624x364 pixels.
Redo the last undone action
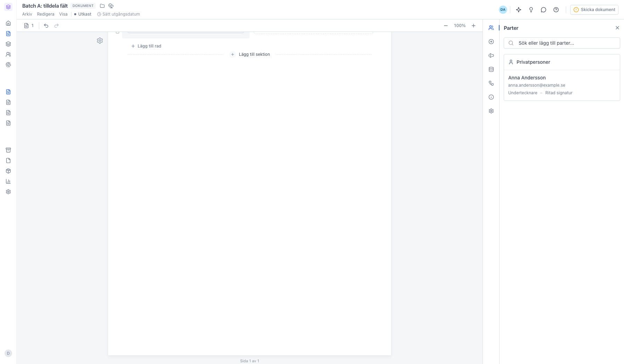tap(57, 26)
